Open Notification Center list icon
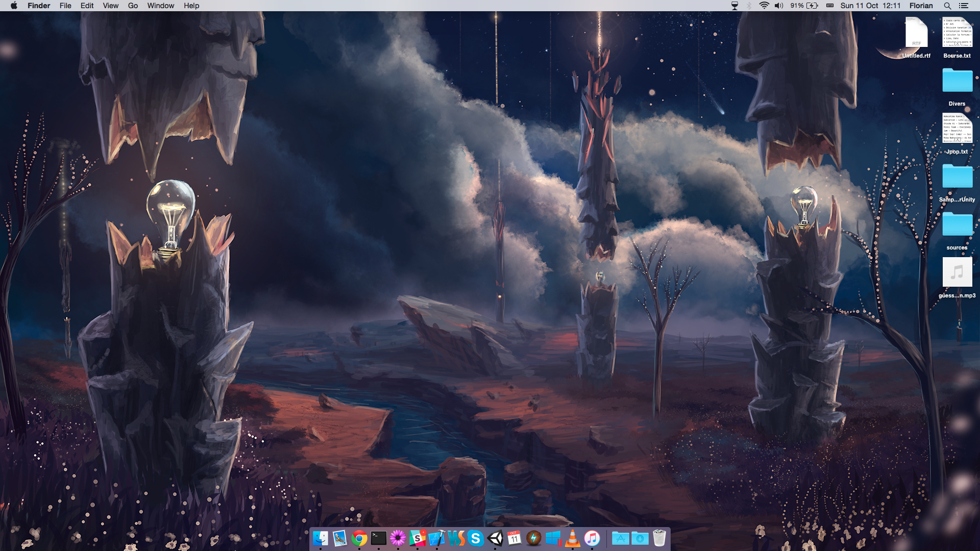980x551 pixels. [x=964, y=6]
